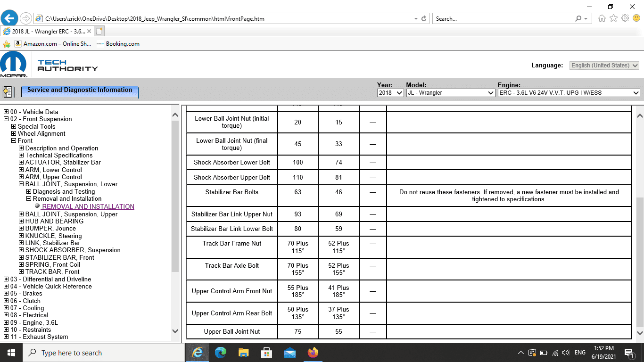Image resolution: width=644 pixels, height=362 pixels.
Task: Select KNUCKLE, Steering tree item
Action: point(53,236)
